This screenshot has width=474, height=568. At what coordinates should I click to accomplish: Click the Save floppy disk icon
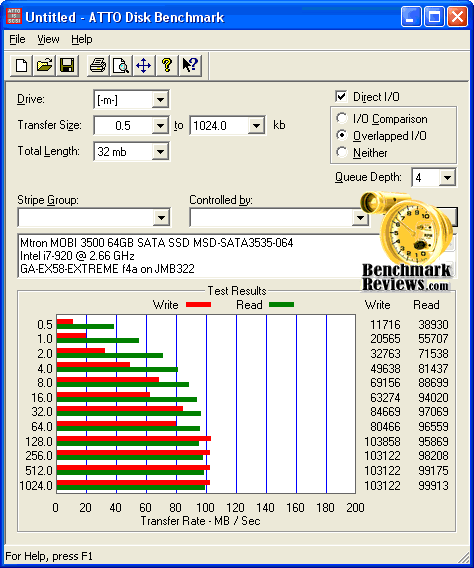67,66
